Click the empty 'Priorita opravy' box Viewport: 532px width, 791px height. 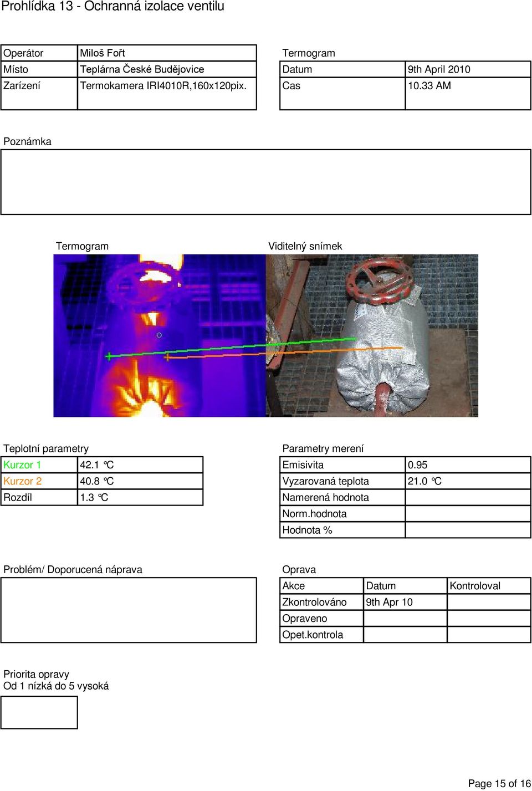39,712
